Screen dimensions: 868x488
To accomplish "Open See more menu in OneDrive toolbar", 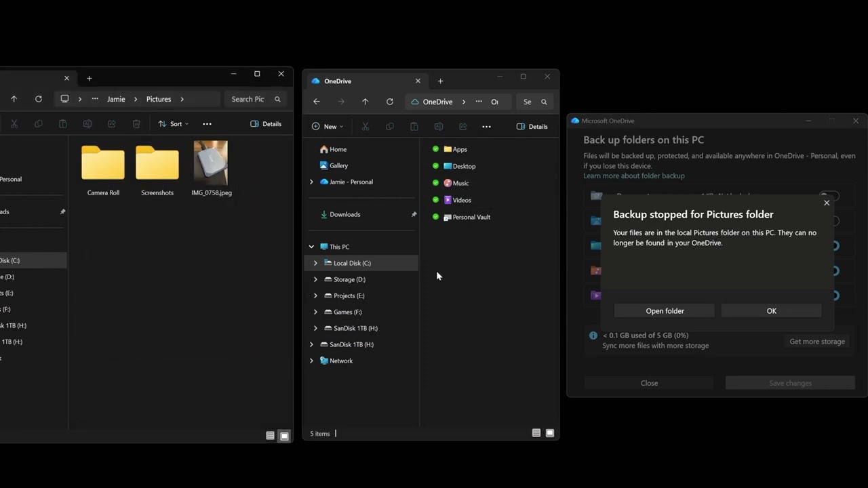I will 486,127.
